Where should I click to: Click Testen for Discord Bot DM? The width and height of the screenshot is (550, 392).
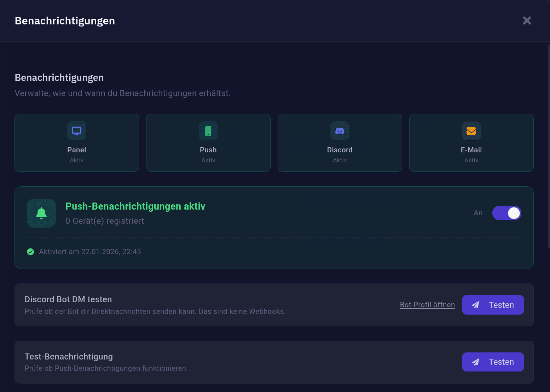[x=493, y=305]
